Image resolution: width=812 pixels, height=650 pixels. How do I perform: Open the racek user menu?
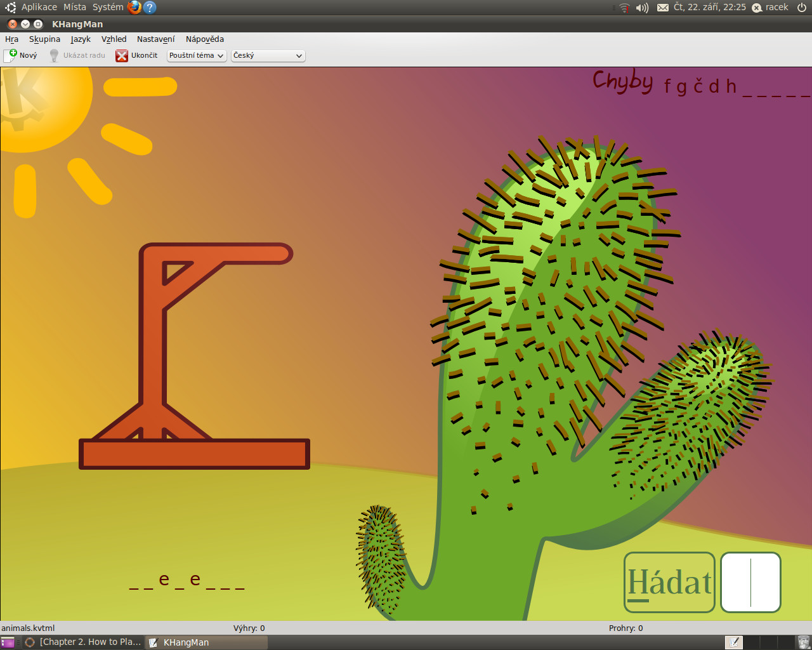click(770, 7)
